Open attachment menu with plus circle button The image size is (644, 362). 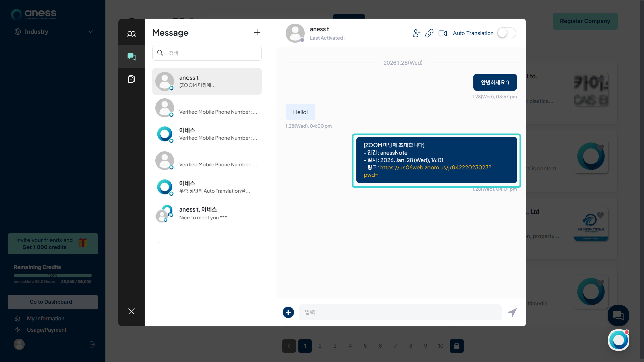pos(288,312)
